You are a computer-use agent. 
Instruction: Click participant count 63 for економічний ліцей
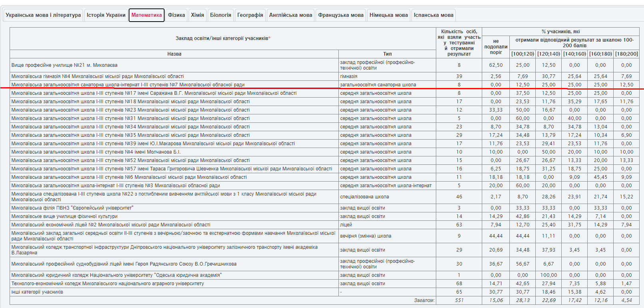point(459,225)
